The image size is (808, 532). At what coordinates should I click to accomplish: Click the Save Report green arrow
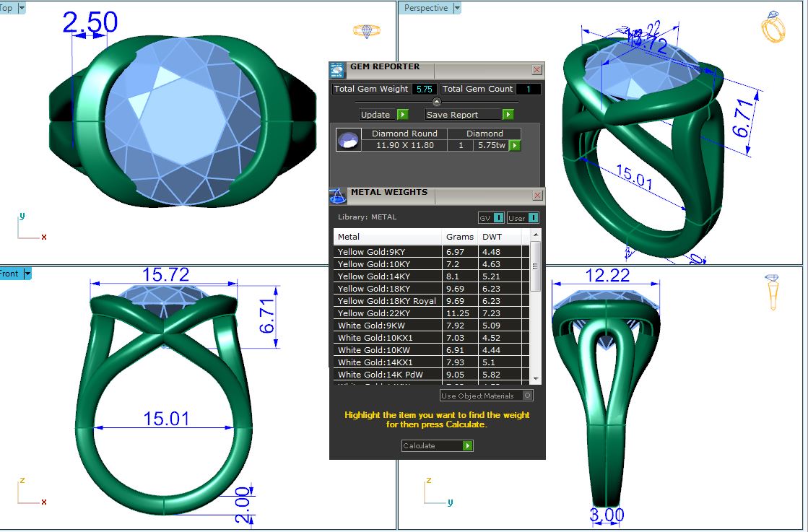(x=508, y=115)
